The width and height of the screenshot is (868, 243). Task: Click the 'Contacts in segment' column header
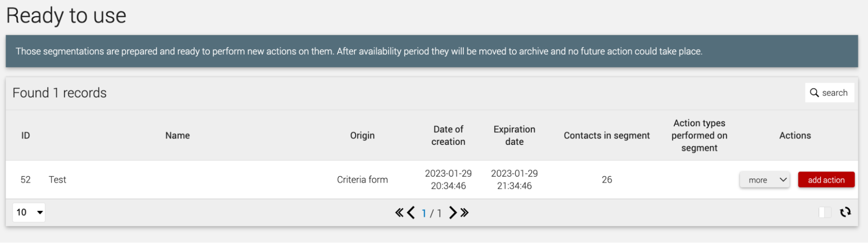[x=607, y=135]
